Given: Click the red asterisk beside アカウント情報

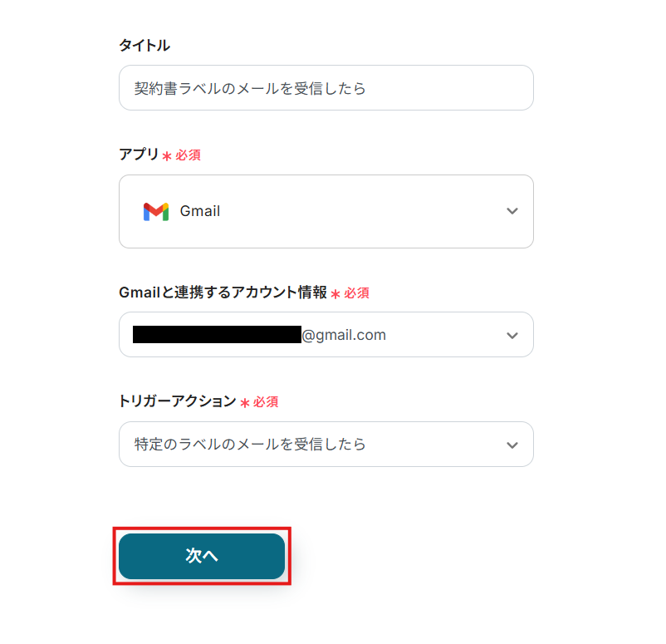Looking at the screenshot, I should pos(335,294).
